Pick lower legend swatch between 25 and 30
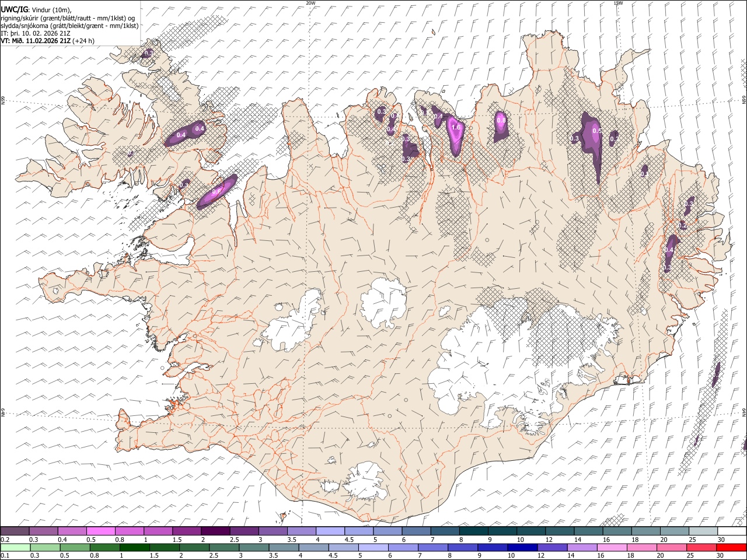Viewport: 747px width, 560px height. (x=702, y=548)
